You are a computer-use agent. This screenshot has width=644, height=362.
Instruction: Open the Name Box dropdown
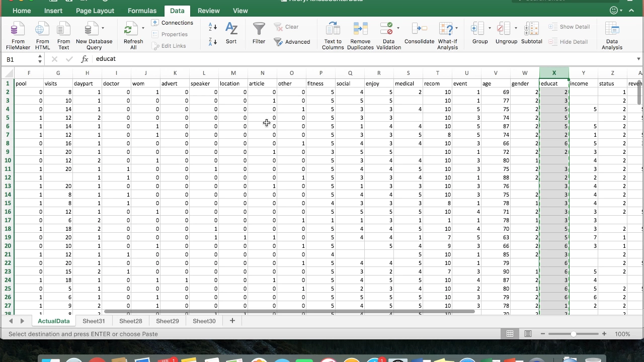40,59
